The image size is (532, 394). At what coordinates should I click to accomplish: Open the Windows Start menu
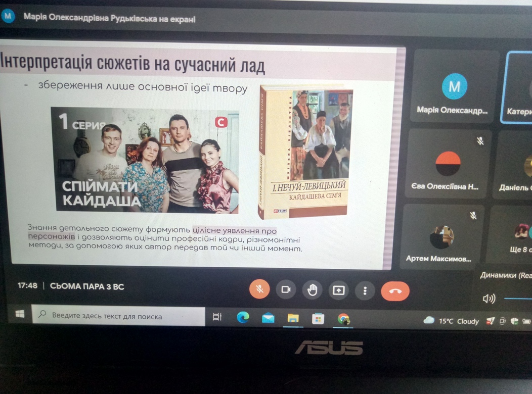20,315
